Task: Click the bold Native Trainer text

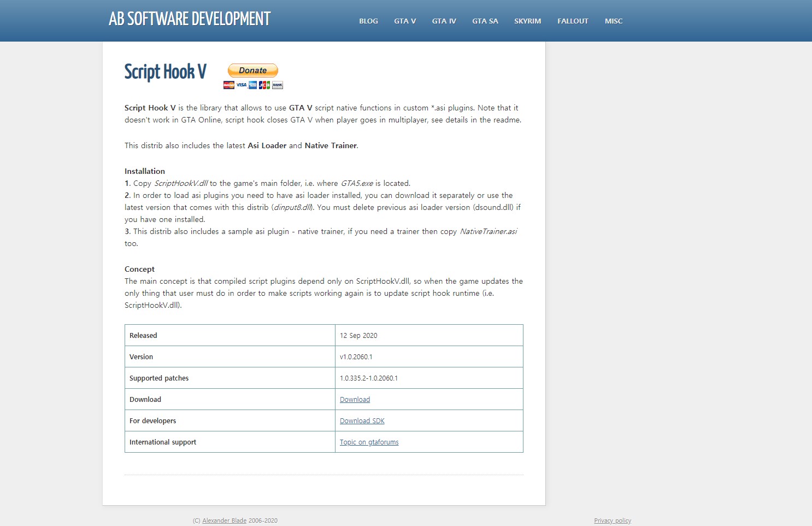Action: [x=331, y=145]
